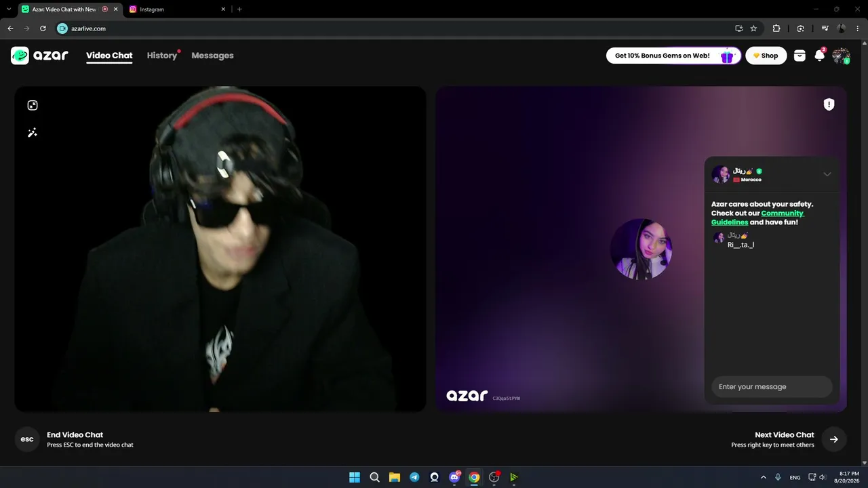Open the Chrome three-dot menu
The height and width of the screenshot is (488, 868).
(858, 28)
